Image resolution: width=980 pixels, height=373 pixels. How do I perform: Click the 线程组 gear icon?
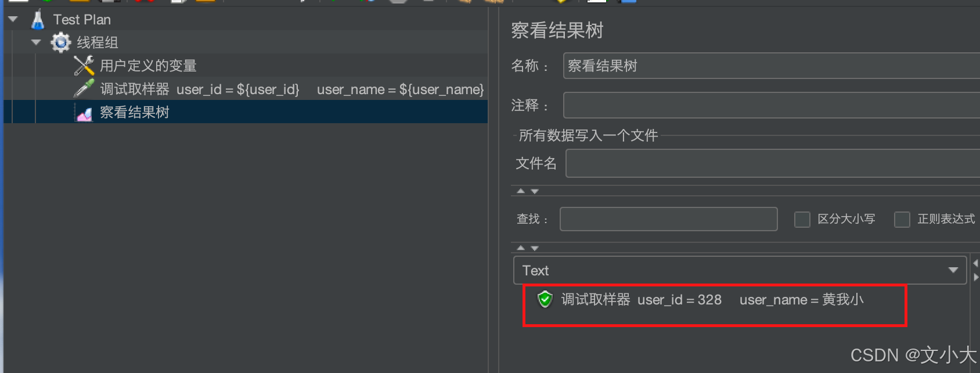pos(60,42)
